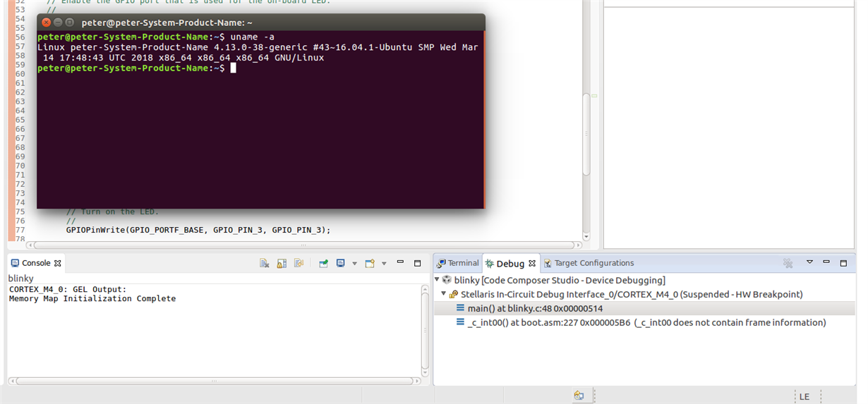Select the Stellaris In-Circuit Debug Interface_0/CORTEX_M4_0 row

pos(644,294)
